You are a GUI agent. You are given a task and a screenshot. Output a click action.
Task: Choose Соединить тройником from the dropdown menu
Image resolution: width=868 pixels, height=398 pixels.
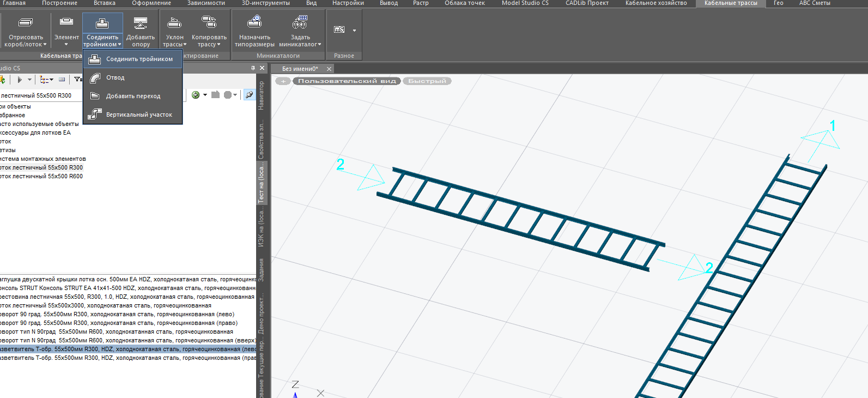(132, 59)
